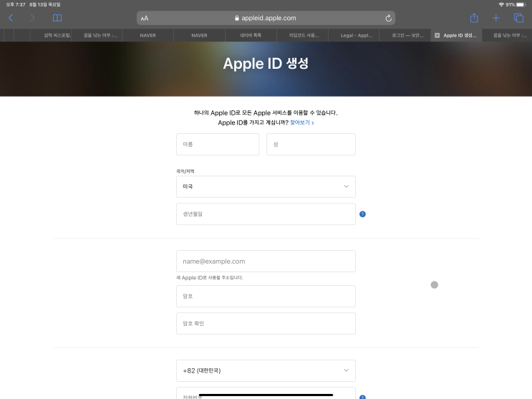Open the share sheet icon
Image resolution: width=532 pixels, height=399 pixels.
[474, 18]
